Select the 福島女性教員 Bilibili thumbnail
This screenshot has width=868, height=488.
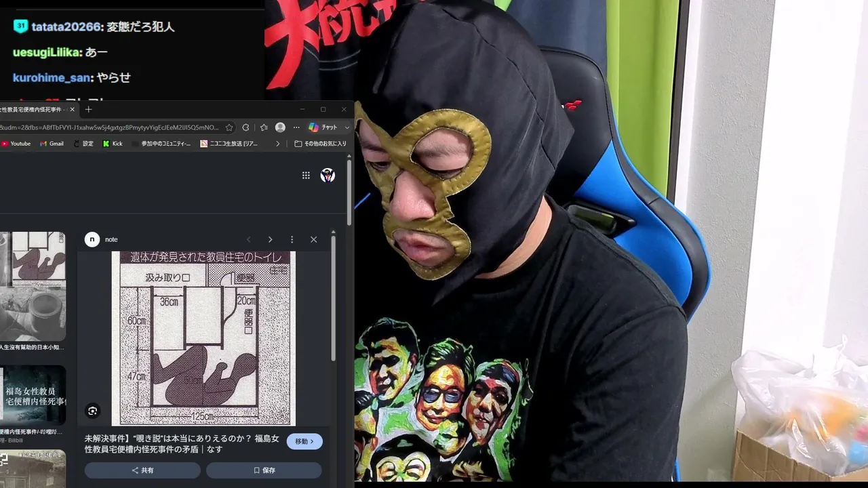(x=33, y=396)
